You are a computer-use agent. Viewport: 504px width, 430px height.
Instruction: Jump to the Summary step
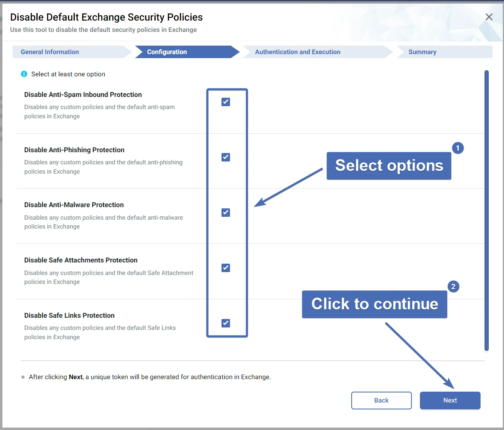[x=422, y=52]
